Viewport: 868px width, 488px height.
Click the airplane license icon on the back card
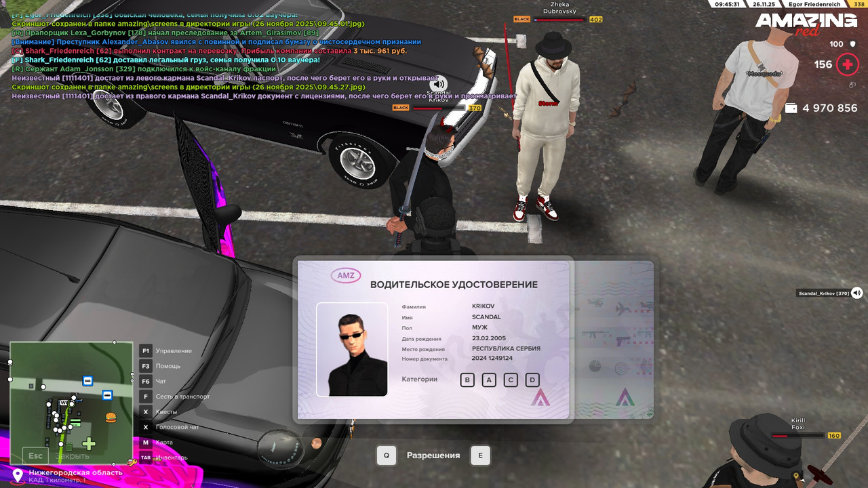click(621, 309)
